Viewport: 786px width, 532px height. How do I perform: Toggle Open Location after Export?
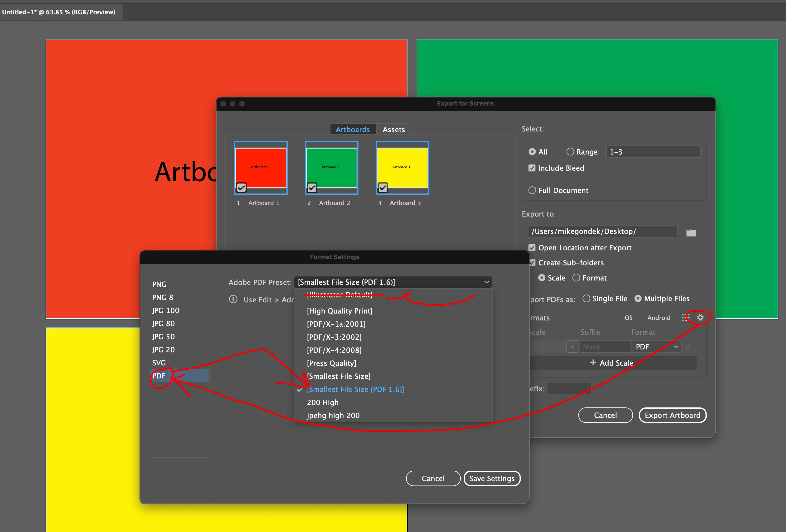(x=532, y=247)
